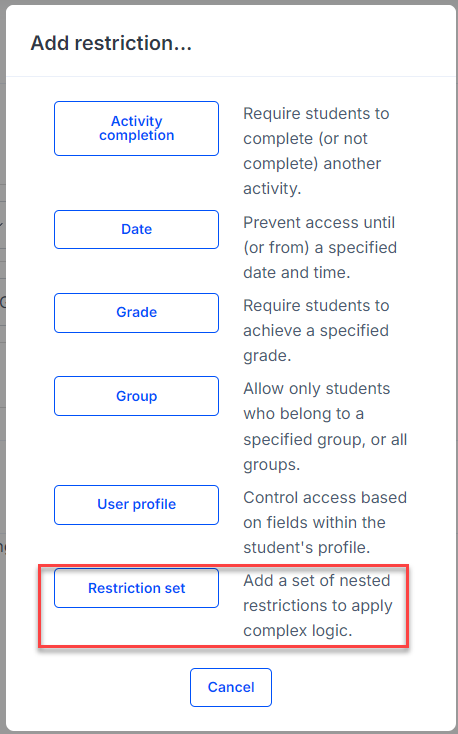Viewport: 458px width, 734px height.
Task: Click blank space beneath the Group button
Action: pos(136,447)
